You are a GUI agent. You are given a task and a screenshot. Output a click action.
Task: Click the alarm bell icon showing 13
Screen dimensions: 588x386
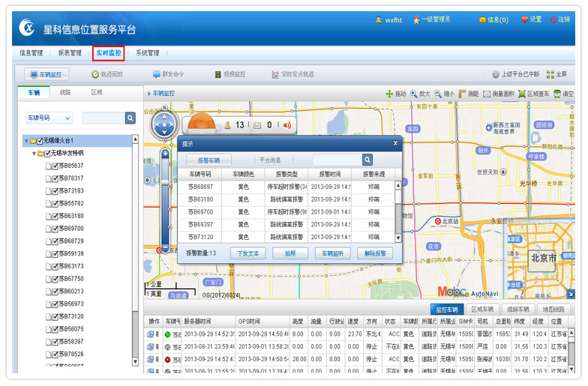(x=227, y=125)
